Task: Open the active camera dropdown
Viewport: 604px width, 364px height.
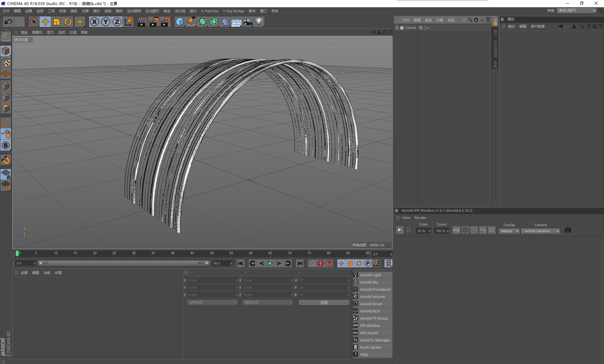Action: pyautogui.click(x=540, y=231)
